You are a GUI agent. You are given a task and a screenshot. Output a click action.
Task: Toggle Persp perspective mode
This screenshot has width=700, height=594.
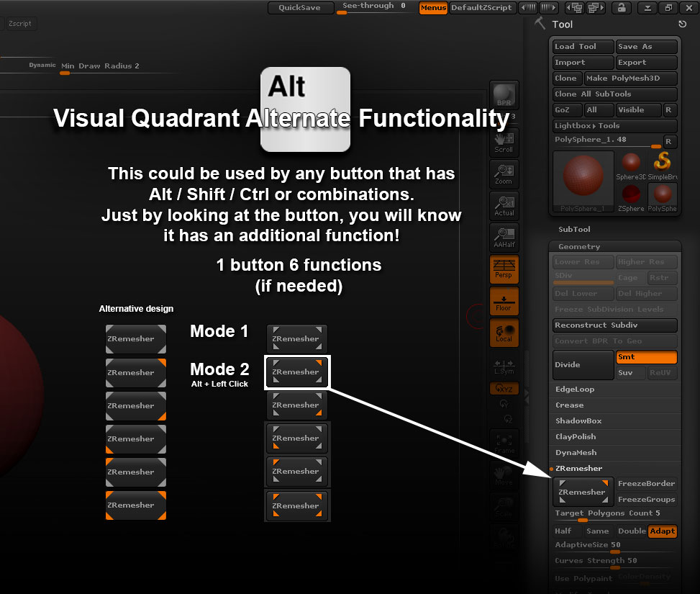tap(504, 269)
